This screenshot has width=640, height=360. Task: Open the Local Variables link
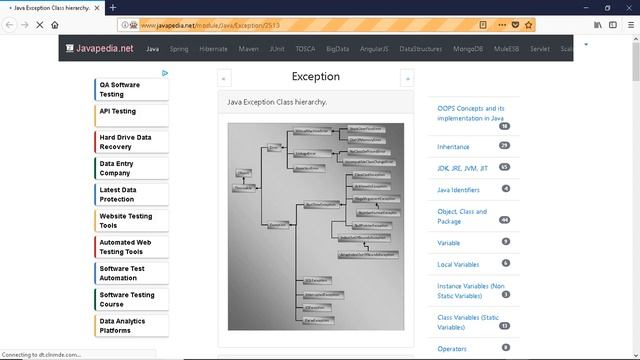(x=458, y=264)
